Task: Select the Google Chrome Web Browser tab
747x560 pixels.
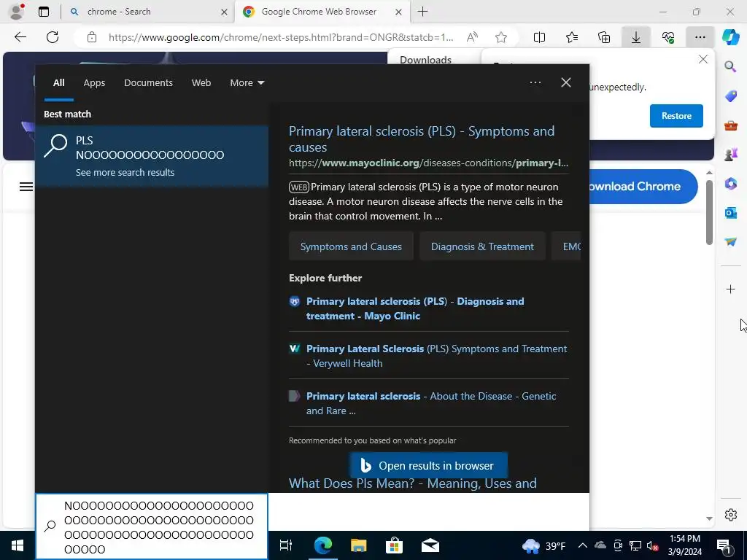Action: 322,12
